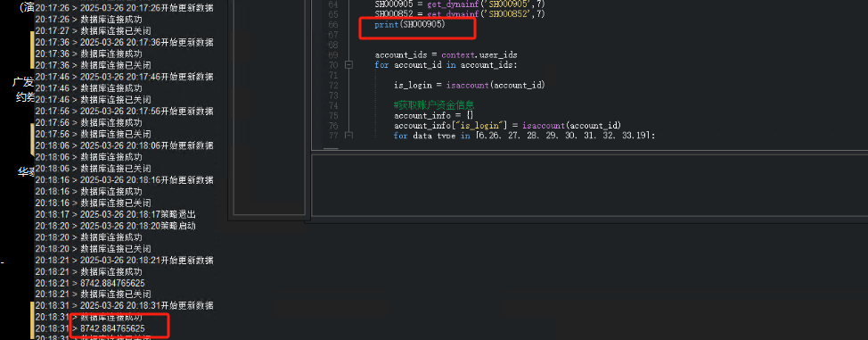
Task: Select log entry 20:17:26 数据库连接成功
Action: (x=88, y=20)
